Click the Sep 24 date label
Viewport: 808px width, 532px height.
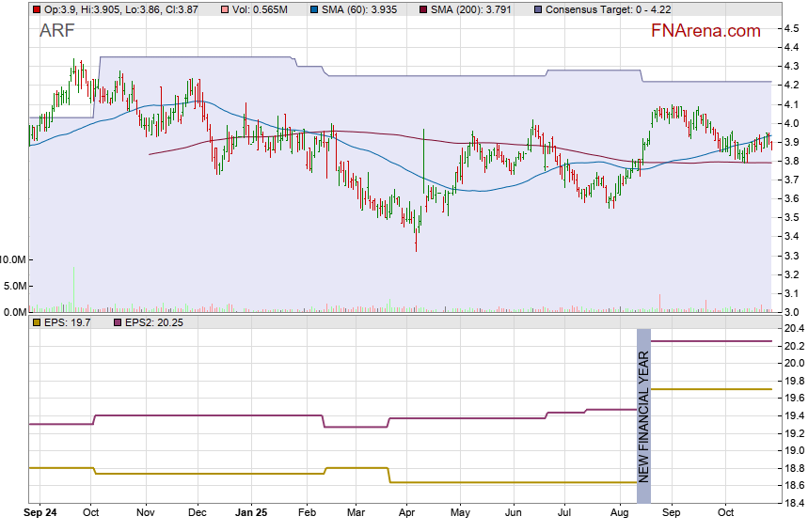(40, 514)
